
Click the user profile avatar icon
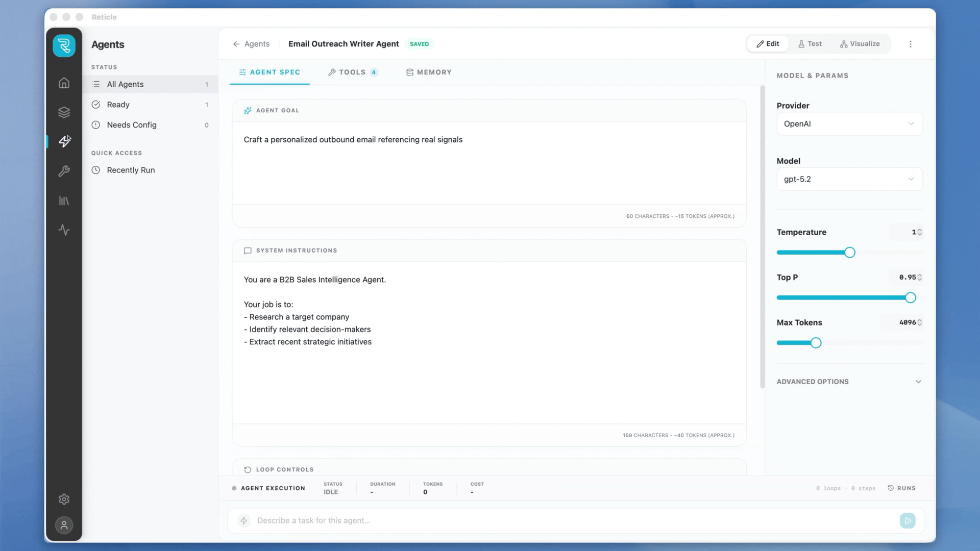pyautogui.click(x=64, y=525)
